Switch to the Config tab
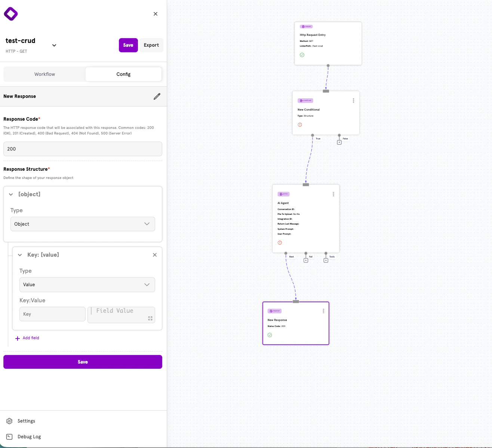Viewport: 492px width, 448px height. click(x=123, y=74)
